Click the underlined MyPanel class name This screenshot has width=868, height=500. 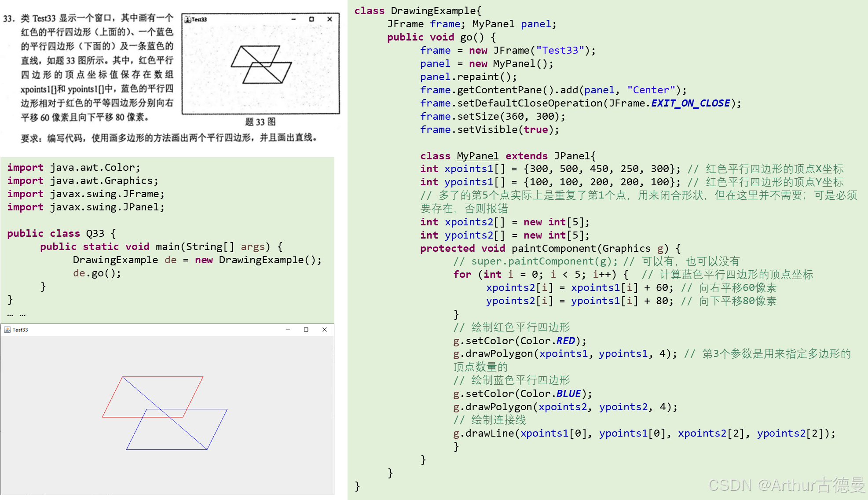[x=478, y=156]
